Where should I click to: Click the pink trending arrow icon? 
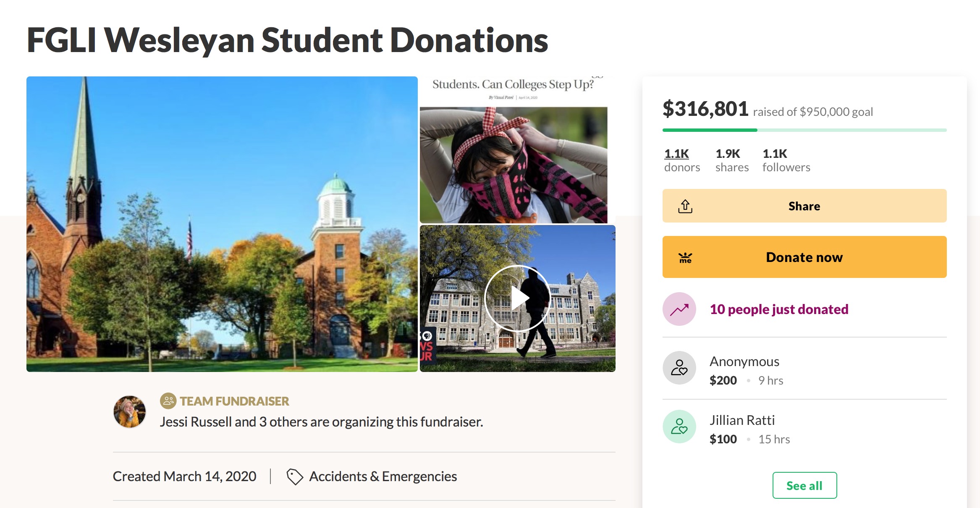click(x=679, y=309)
